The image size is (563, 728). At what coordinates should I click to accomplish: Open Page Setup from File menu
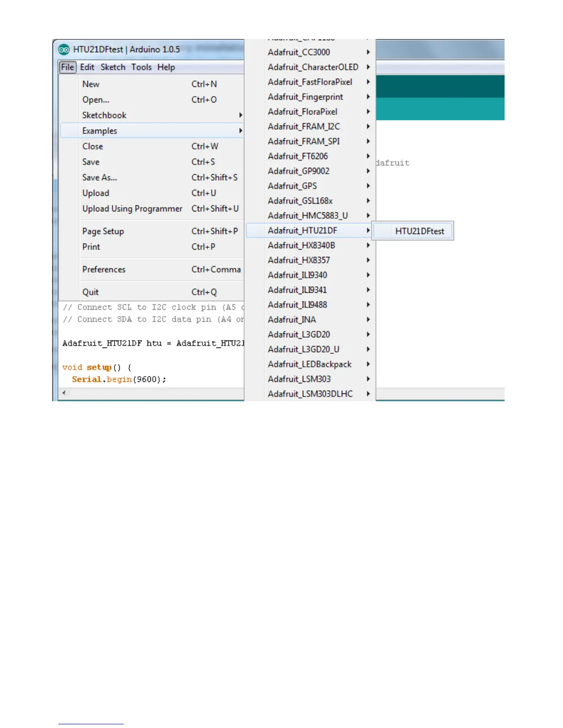[x=152, y=232]
